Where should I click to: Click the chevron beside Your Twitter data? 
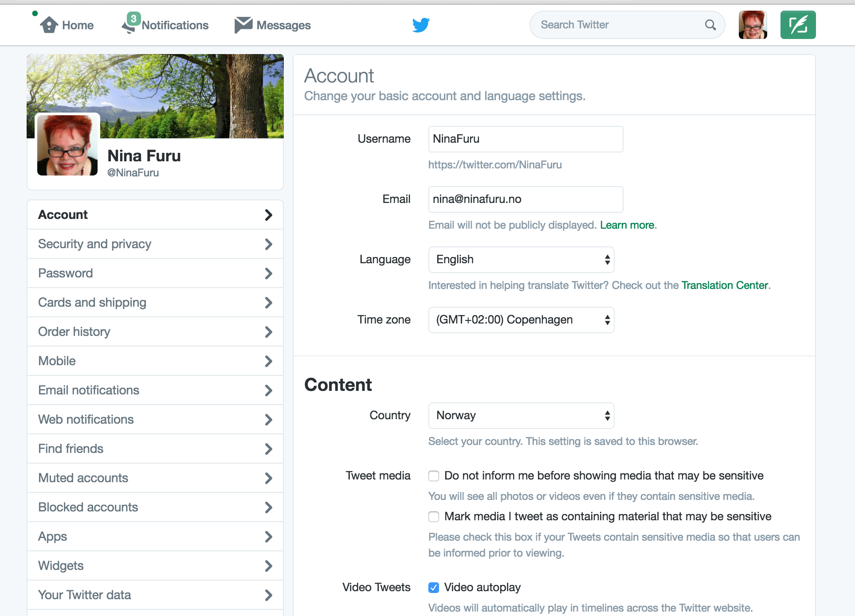(x=268, y=595)
